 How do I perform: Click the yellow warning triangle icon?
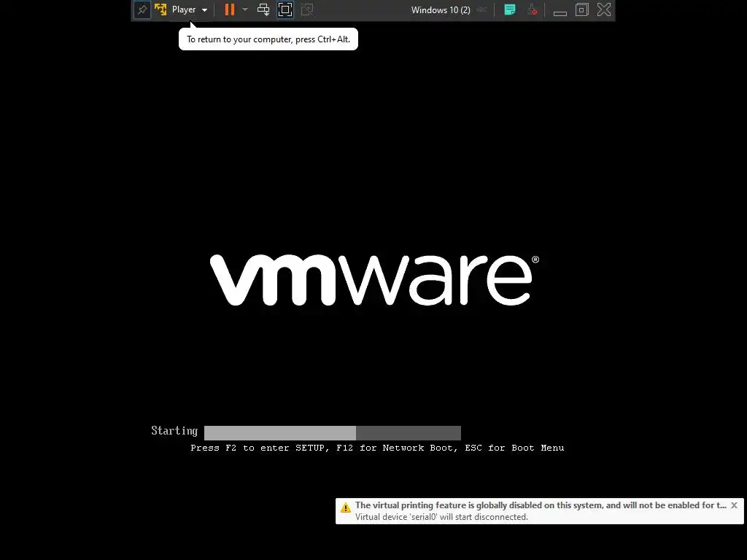346,507
